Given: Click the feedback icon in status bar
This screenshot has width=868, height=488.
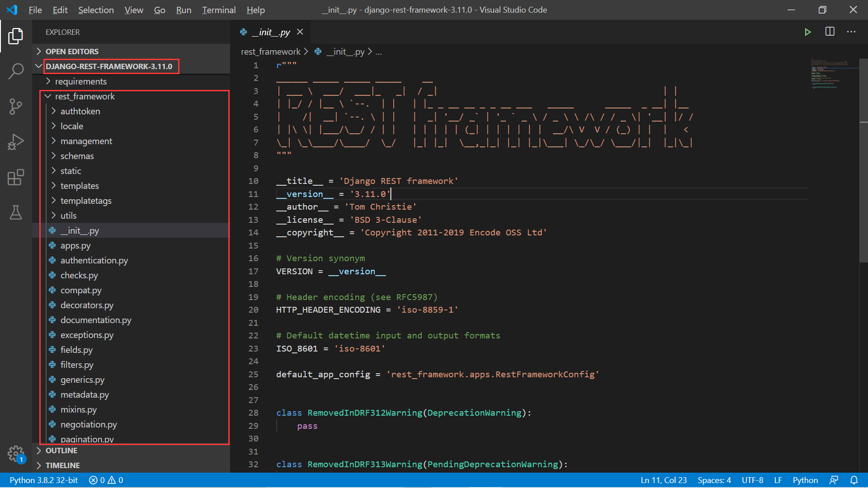Looking at the screenshot, I should [x=834, y=480].
